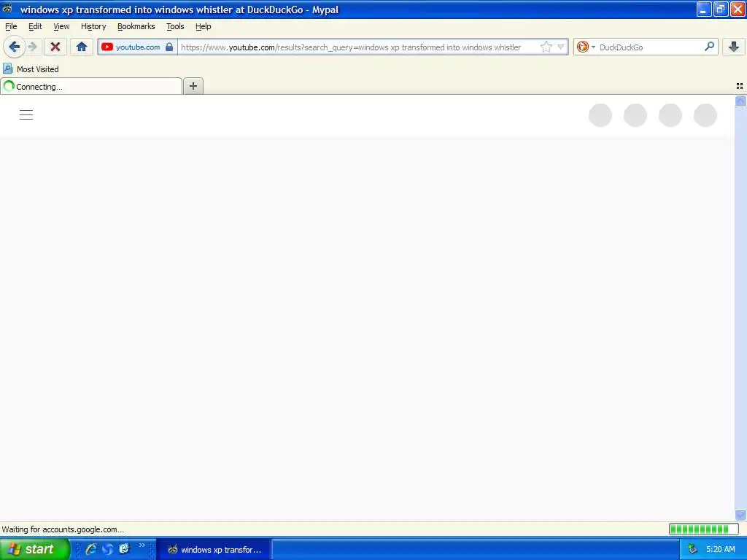Click the 5:20 AM taskbar clock
The image size is (747, 560).
720,549
